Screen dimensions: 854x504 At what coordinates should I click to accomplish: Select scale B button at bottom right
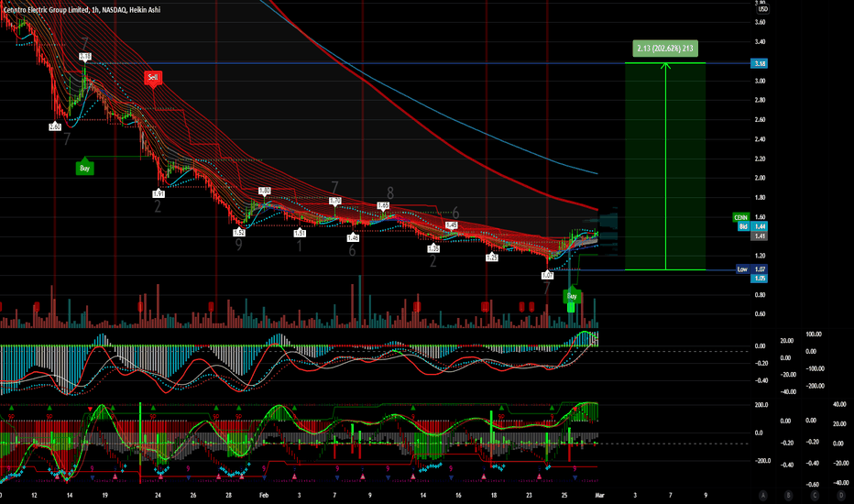tap(788, 495)
